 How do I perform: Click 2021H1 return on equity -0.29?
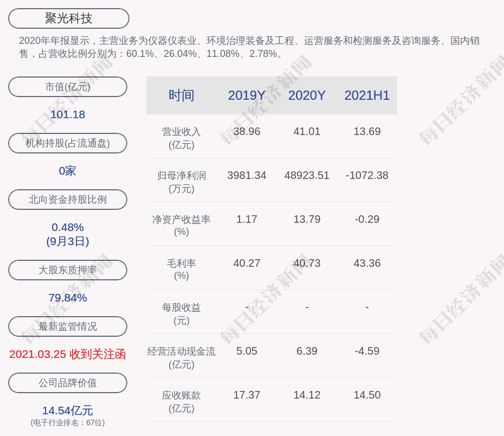point(367,219)
